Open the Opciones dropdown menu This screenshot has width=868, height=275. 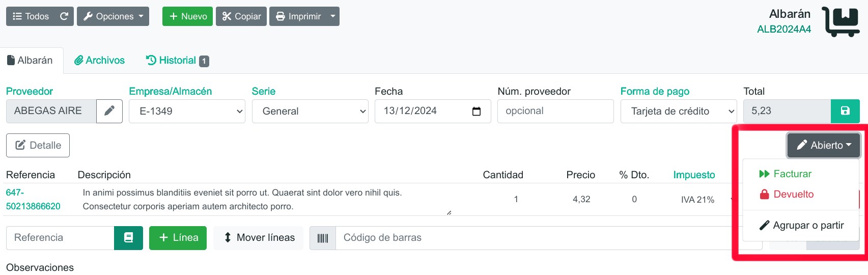click(x=113, y=16)
